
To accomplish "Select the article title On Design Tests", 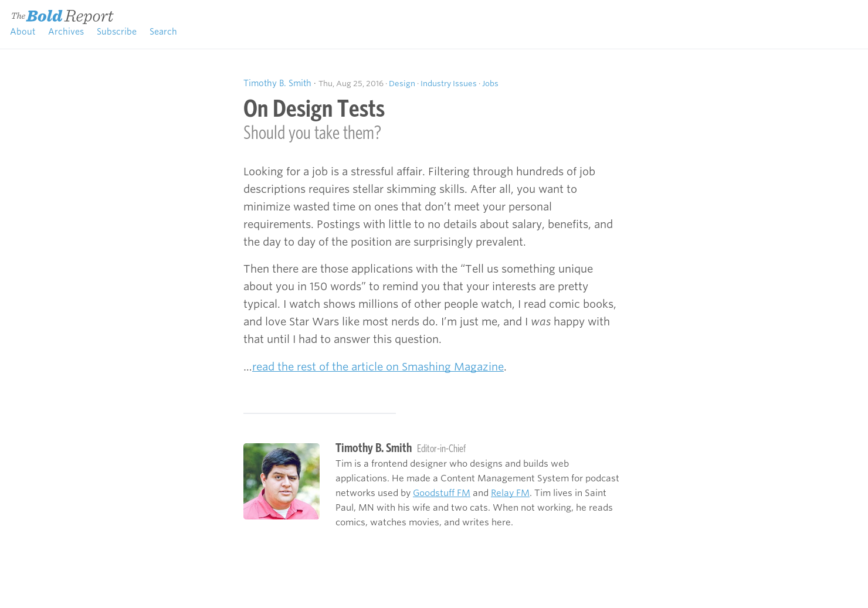I will point(314,109).
